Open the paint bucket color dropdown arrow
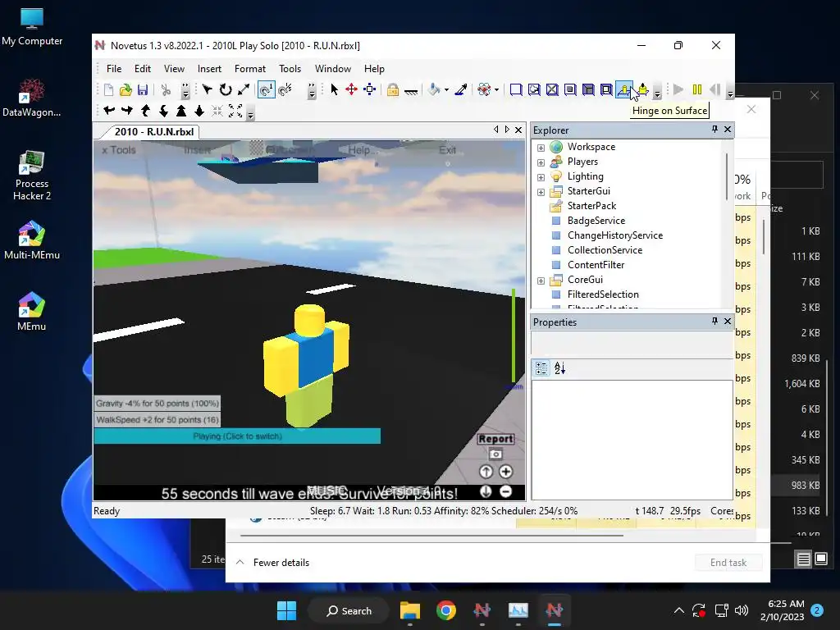 click(446, 90)
